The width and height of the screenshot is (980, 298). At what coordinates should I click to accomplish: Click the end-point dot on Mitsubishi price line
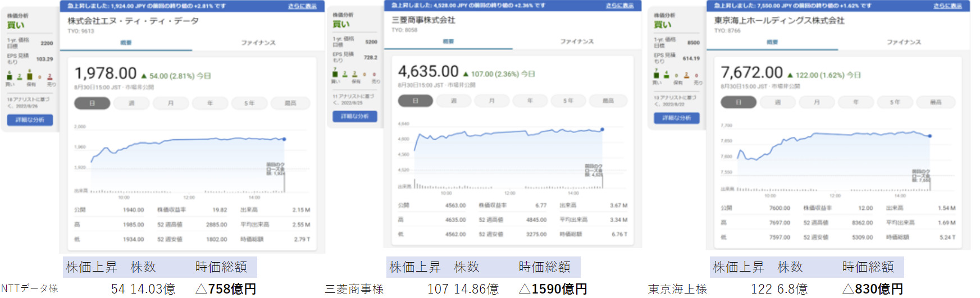click(x=603, y=130)
